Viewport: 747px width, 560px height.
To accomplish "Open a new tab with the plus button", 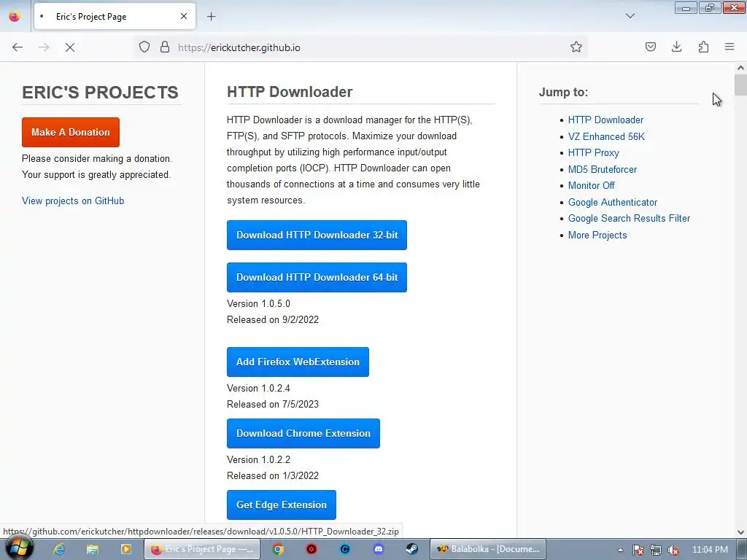I will 211,17.
